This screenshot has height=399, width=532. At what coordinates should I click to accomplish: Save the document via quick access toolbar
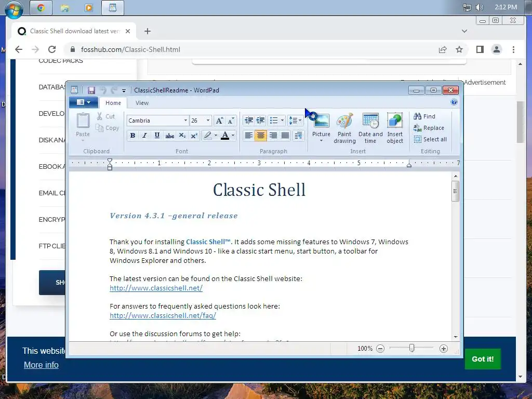91,90
